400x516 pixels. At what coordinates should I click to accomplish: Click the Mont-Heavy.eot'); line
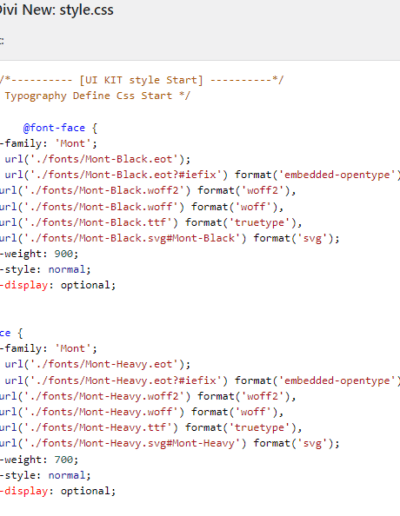98,364
